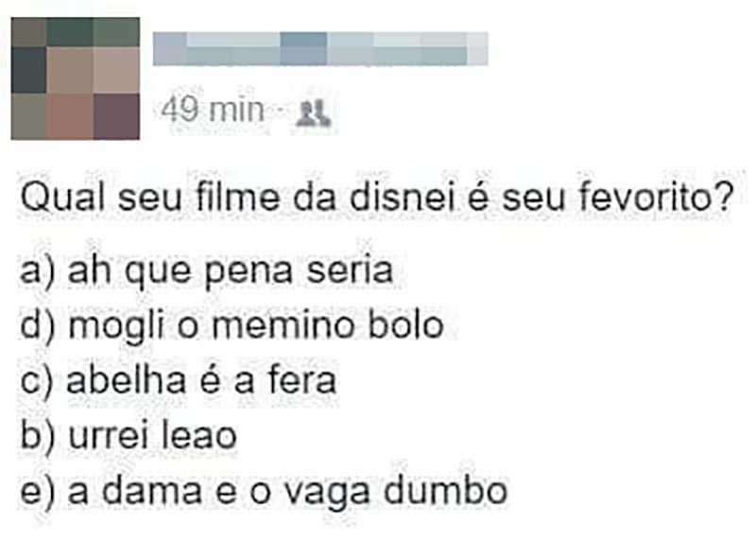Open the pixelated profile picture
Viewport: 756px width, 540px height.
(x=76, y=78)
